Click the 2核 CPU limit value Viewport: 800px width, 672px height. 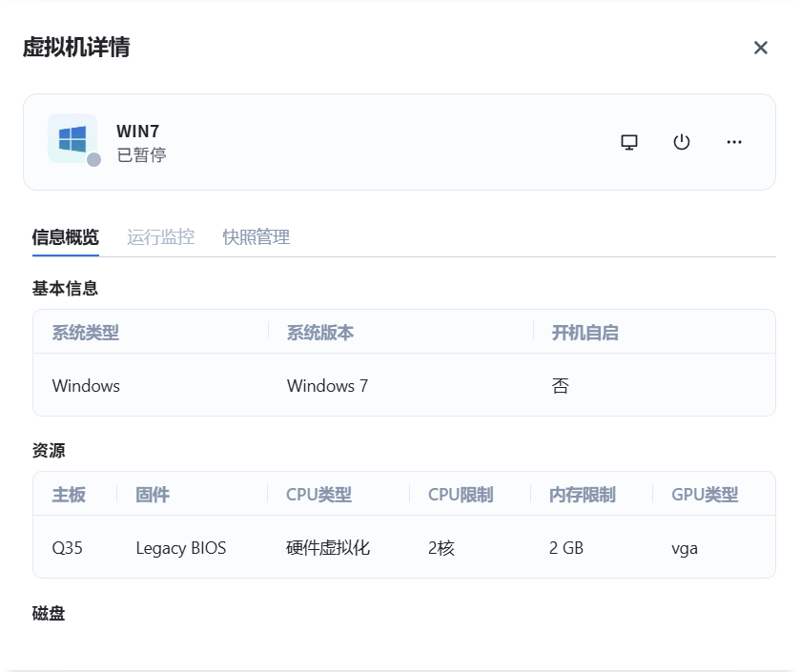tap(441, 548)
